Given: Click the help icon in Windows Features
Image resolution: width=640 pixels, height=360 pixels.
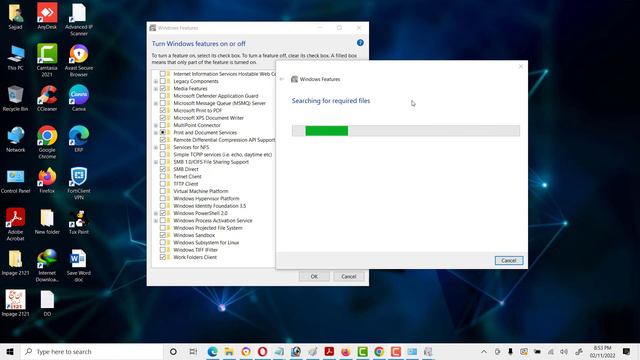Looking at the screenshot, I should pyautogui.click(x=360, y=42).
